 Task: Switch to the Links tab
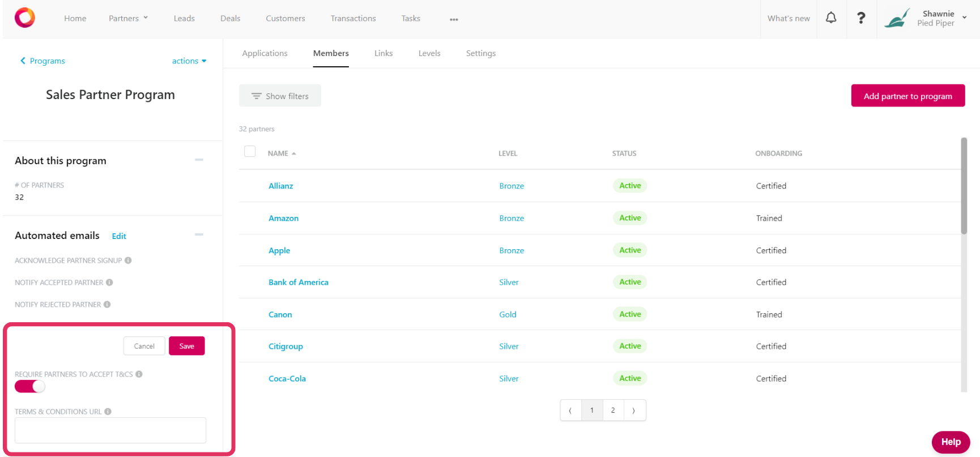[384, 53]
